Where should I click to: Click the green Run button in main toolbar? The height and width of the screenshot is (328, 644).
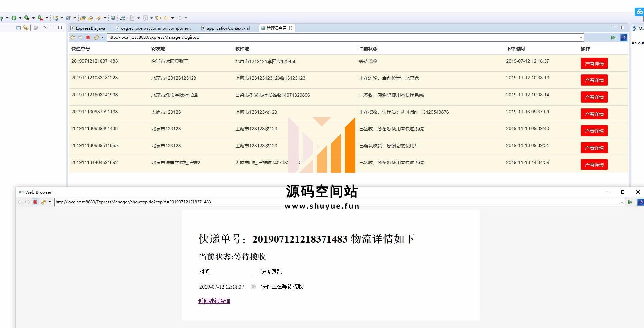pos(14,18)
